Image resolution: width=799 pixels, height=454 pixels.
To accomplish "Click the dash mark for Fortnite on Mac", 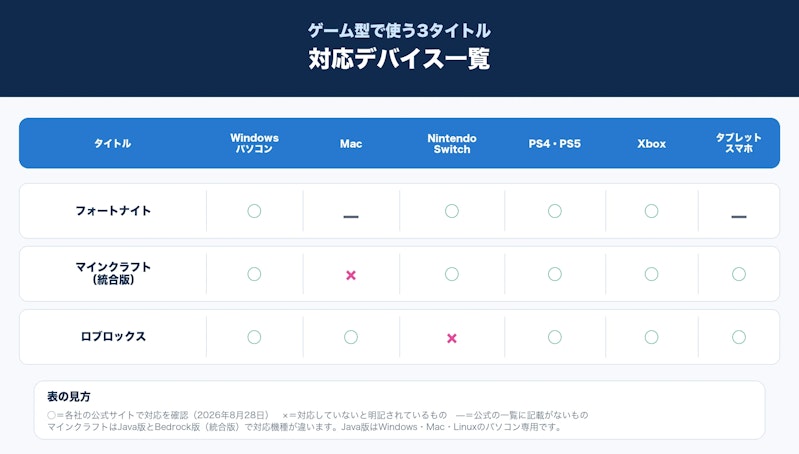I will 351,217.
